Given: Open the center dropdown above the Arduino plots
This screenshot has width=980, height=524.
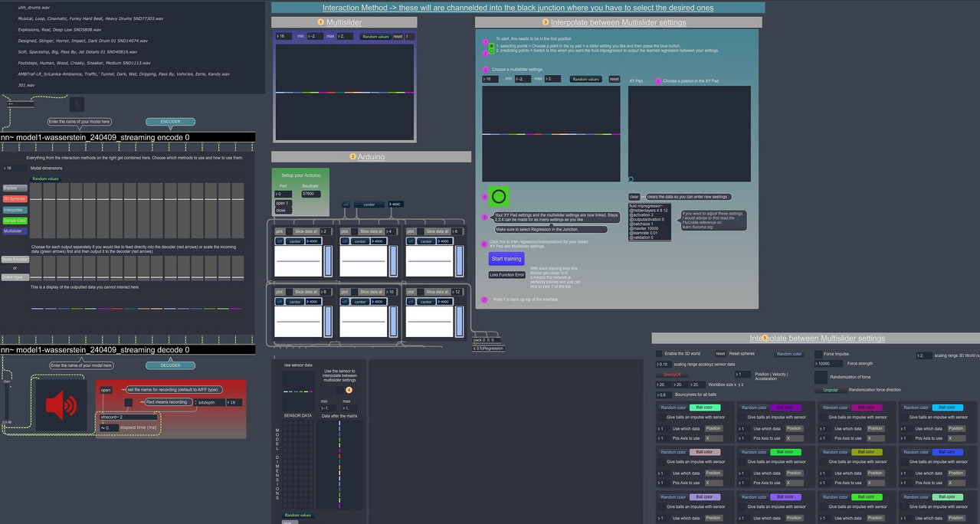Looking at the screenshot, I should (x=369, y=205).
